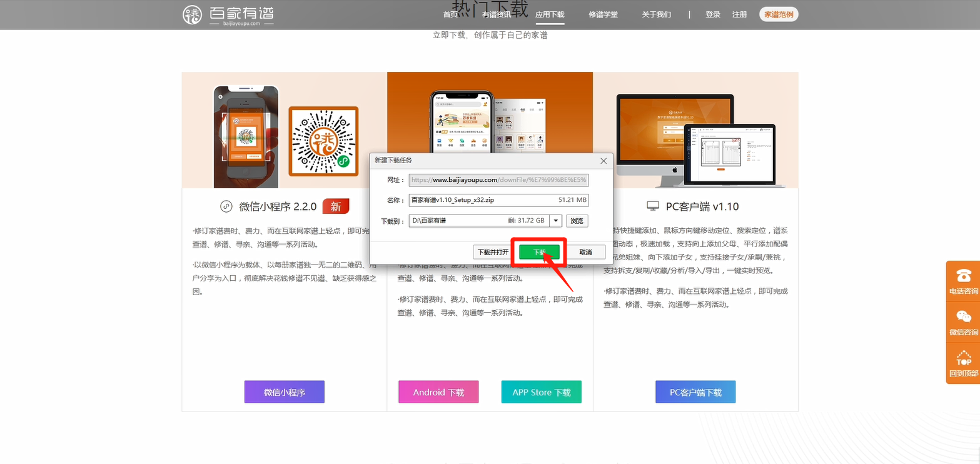Click the phone scanning QR image
Screen dimensions: 980x464
(x=246, y=137)
